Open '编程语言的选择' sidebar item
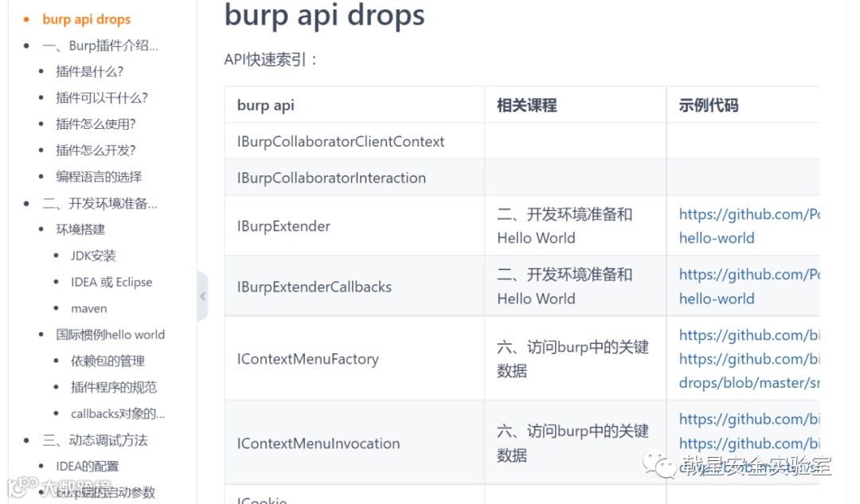Viewport: 860px width, 504px height. tap(99, 177)
